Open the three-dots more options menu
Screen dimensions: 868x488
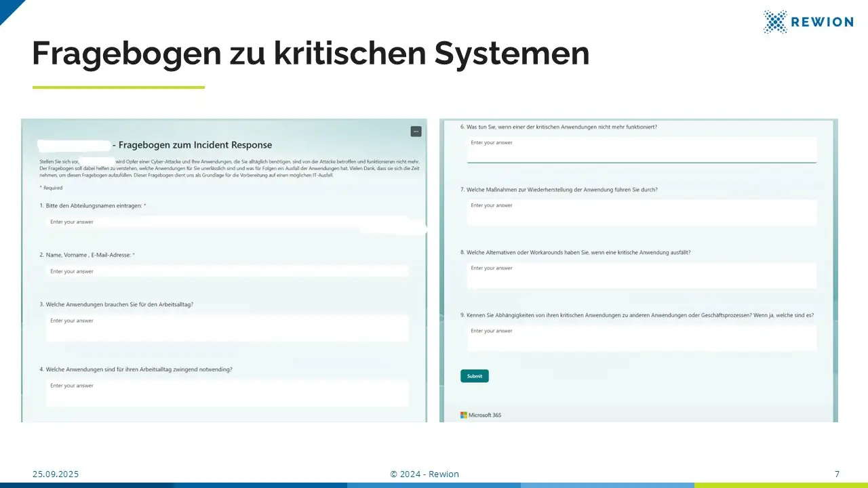pyautogui.click(x=416, y=131)
